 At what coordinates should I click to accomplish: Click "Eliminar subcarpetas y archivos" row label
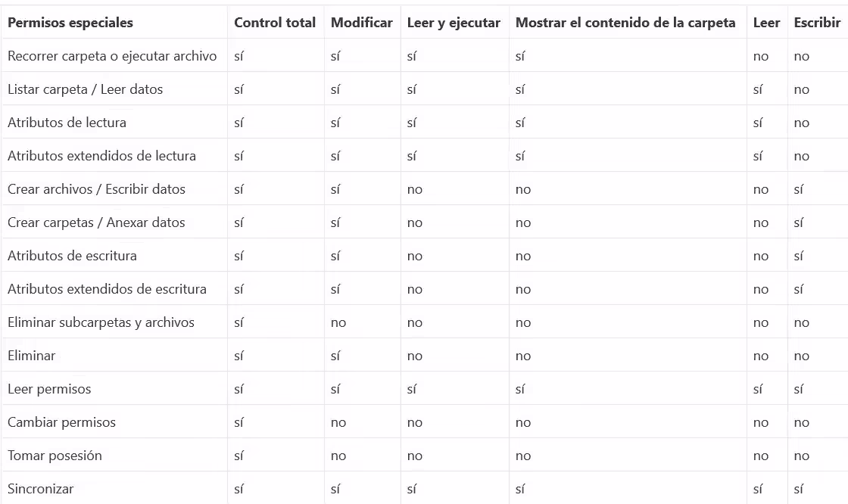click(x=101, y=322)
